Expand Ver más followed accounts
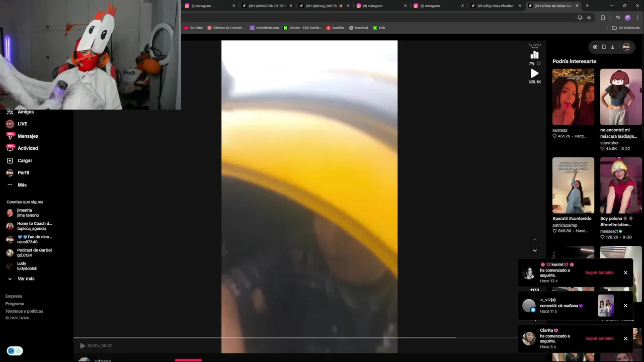Image resolution: width=644 pixels, height=362 pixels. [x=21, y=279]
